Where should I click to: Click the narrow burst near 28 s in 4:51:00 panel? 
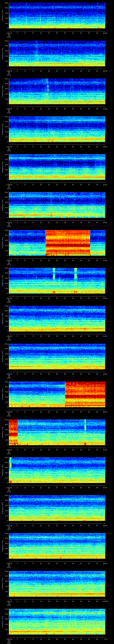click(x=54, y=274)
